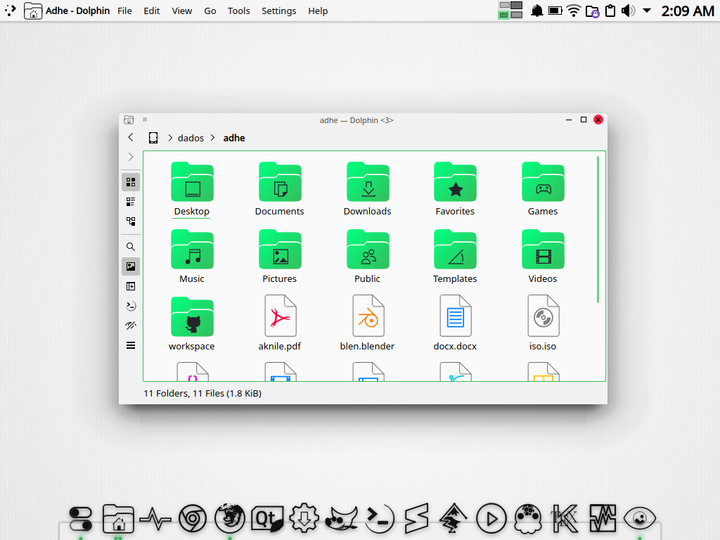Select the Pictures folder

coord(280,257)
